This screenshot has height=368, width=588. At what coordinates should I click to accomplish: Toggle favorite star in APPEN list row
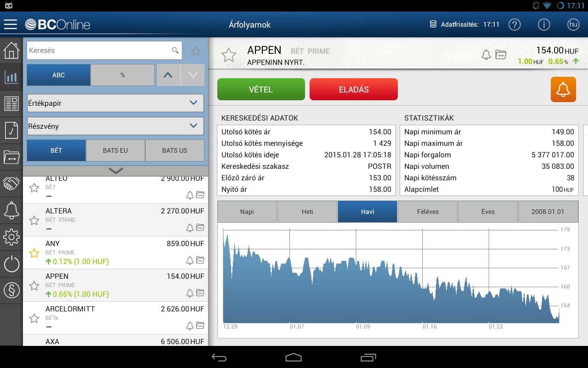[34, 286]
